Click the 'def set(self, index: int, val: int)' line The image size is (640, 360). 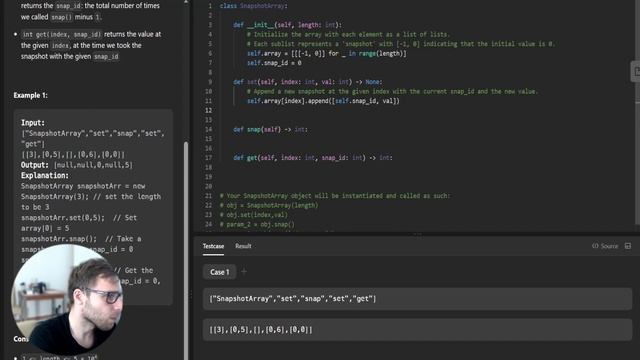[308, 82]
